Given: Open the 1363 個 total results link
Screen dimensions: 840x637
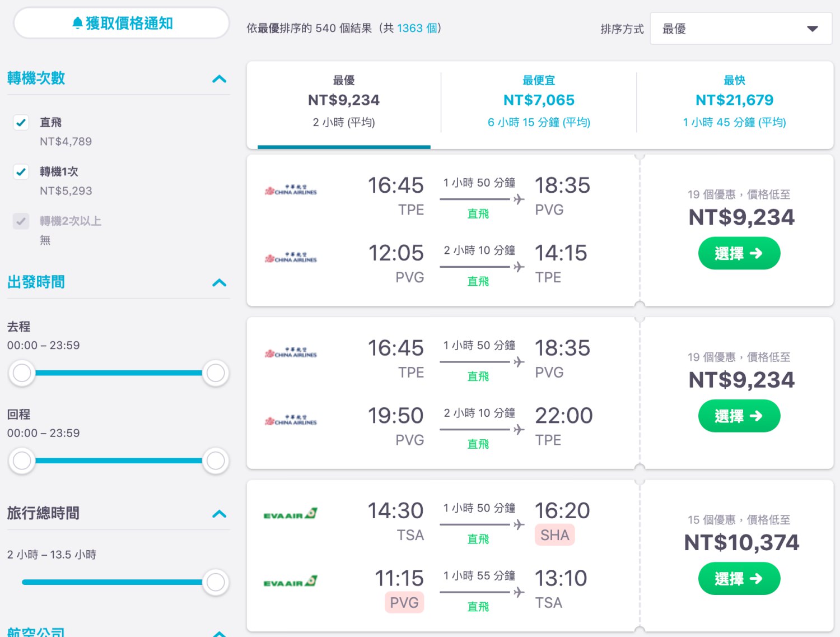Looking at the screenshot, I should [417, 28].
